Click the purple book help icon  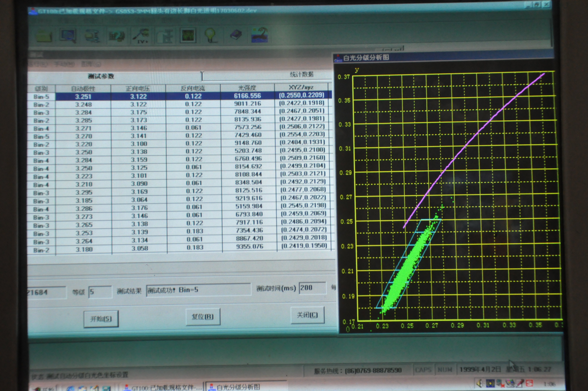click(x=236, y=35)
